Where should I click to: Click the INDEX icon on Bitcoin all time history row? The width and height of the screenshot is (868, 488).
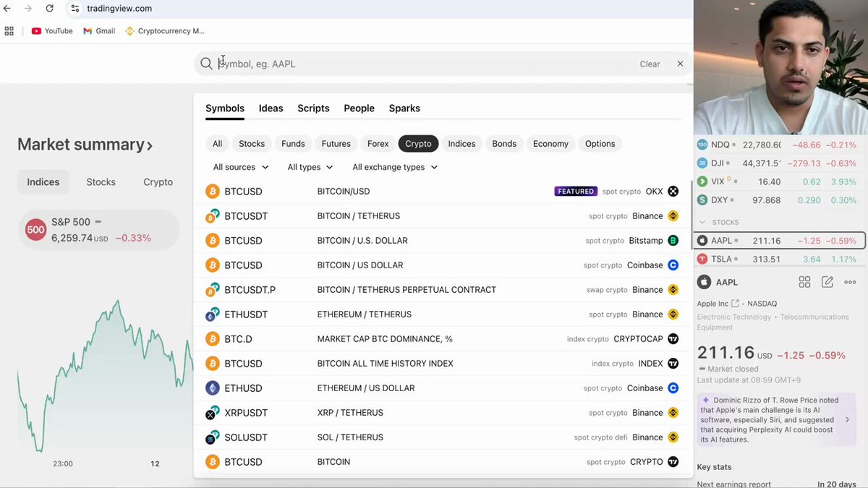(x=673, y=364)
